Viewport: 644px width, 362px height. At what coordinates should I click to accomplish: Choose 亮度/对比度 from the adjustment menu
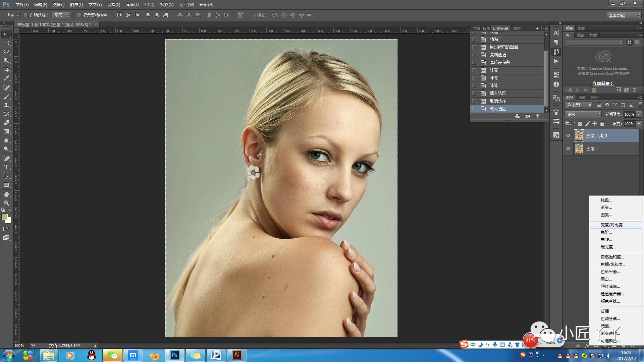click(x=616, y=225)
